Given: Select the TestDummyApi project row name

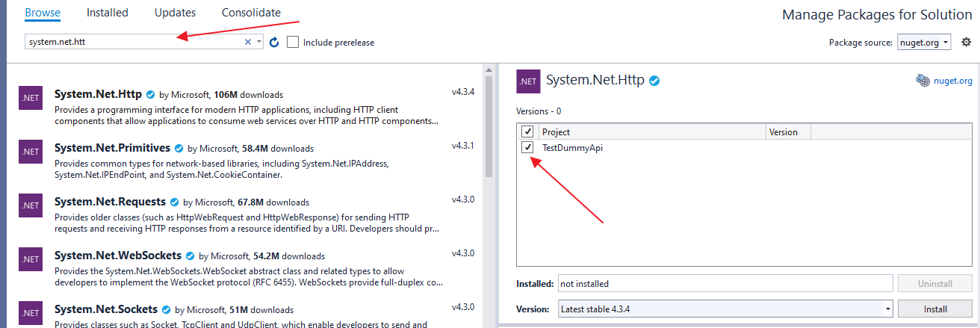Looking at the screenshot, I should (572, 147).
